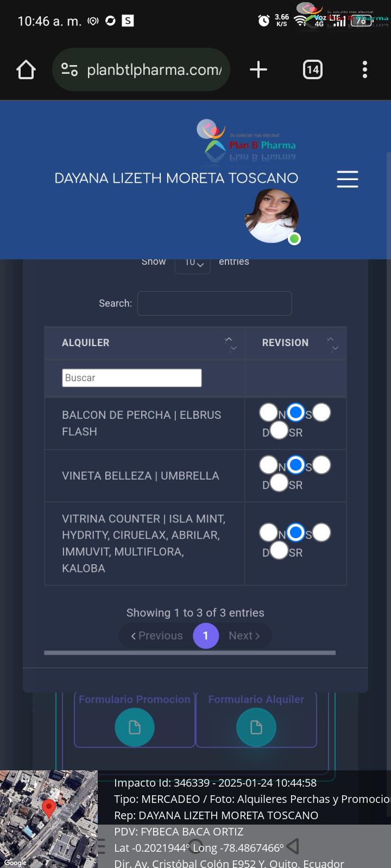
Task: Open the browser three-dot overflow menu
Action: pos(365,69)
